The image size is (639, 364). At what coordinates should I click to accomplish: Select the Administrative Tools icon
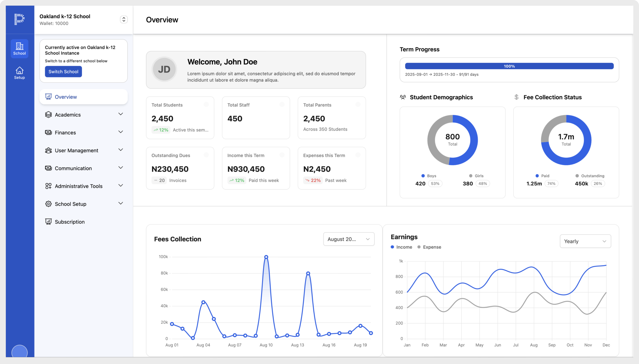[x=49, y=186]
